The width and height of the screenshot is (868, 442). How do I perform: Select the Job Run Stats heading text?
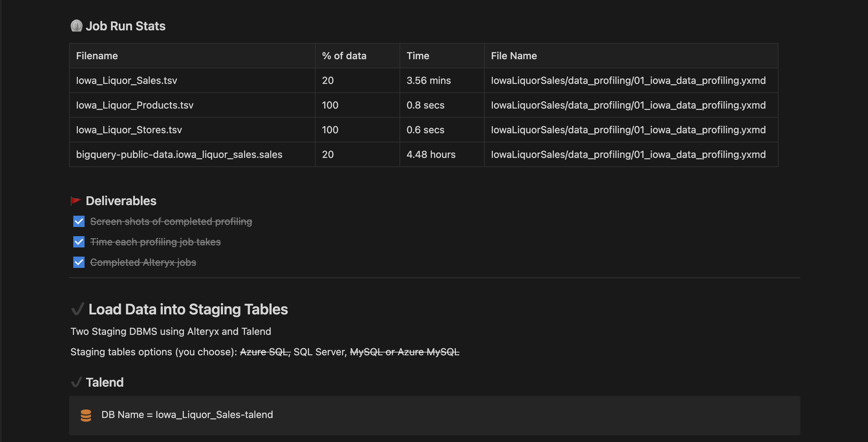[126, 26]
